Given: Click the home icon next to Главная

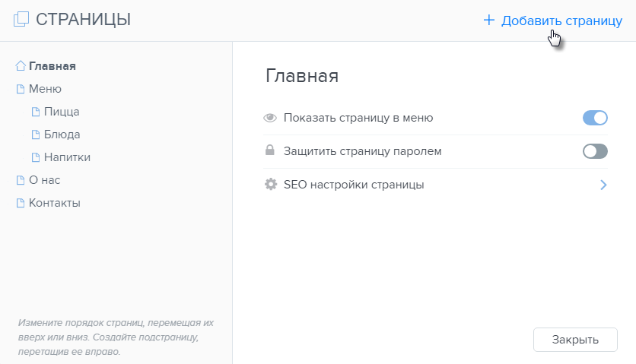Looking at the screenshot, I should pos(21,65).
